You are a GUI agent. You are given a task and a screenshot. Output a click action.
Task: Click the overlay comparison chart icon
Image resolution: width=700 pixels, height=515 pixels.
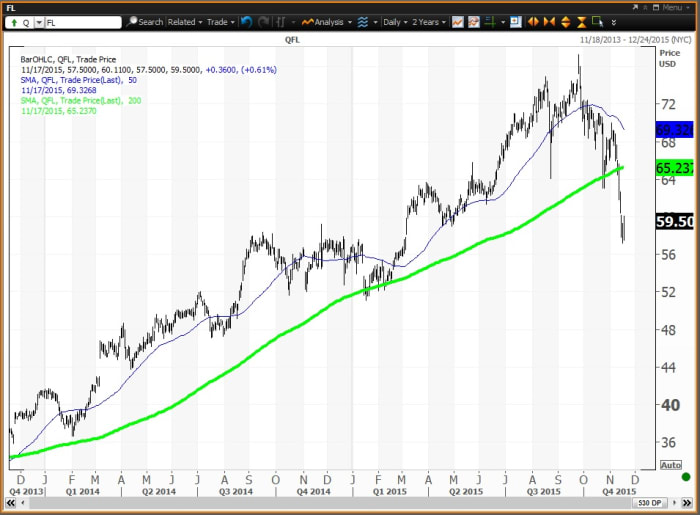474,22
